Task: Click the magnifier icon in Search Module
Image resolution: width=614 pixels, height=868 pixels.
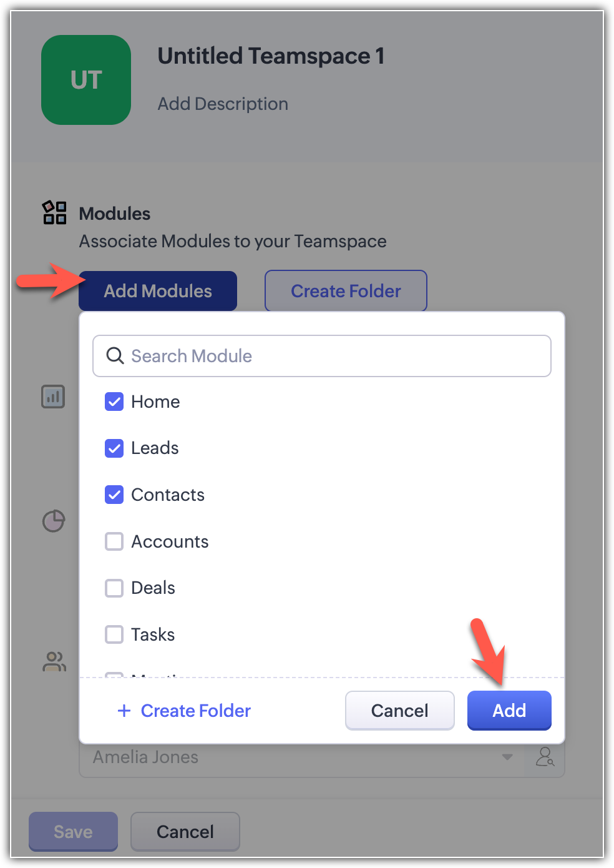Action: [115, 356]
